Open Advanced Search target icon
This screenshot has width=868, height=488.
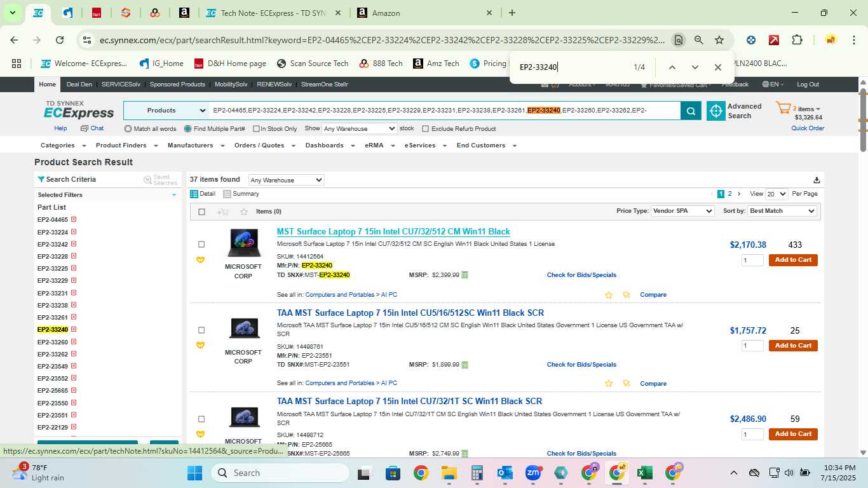pyautogui.click(x=716, y=111)
